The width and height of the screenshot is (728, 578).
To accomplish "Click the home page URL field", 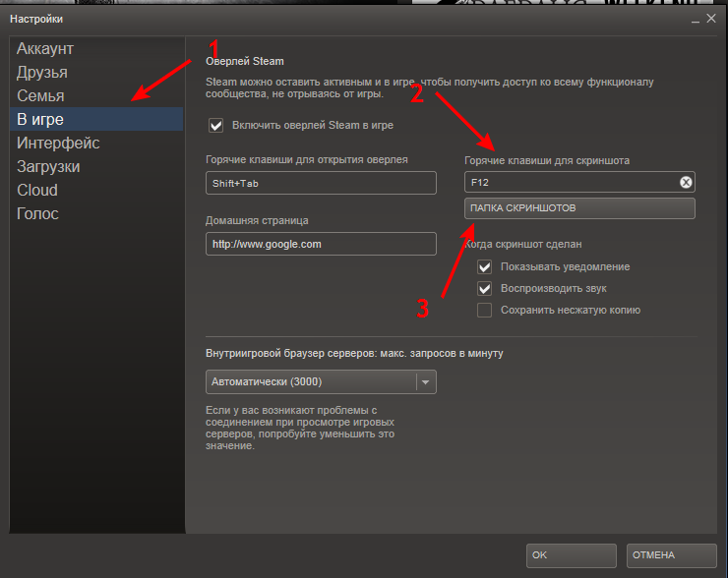I will [321, 244].
